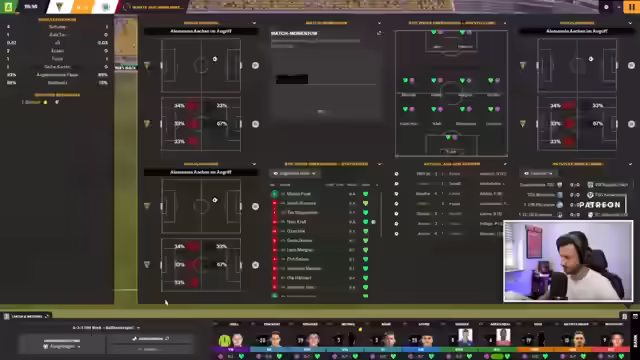Open the match tab beside the scoreboard

click(155, 7)
